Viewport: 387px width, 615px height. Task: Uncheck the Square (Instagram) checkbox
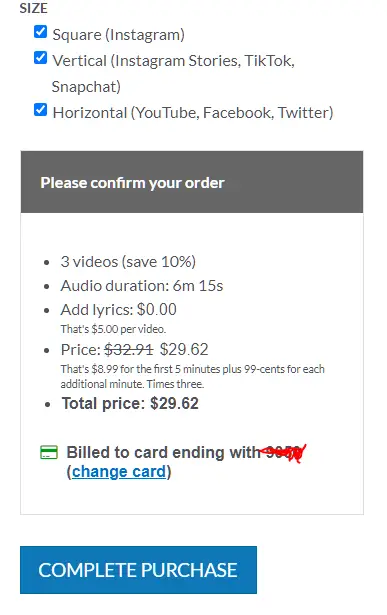coord(40,32)
